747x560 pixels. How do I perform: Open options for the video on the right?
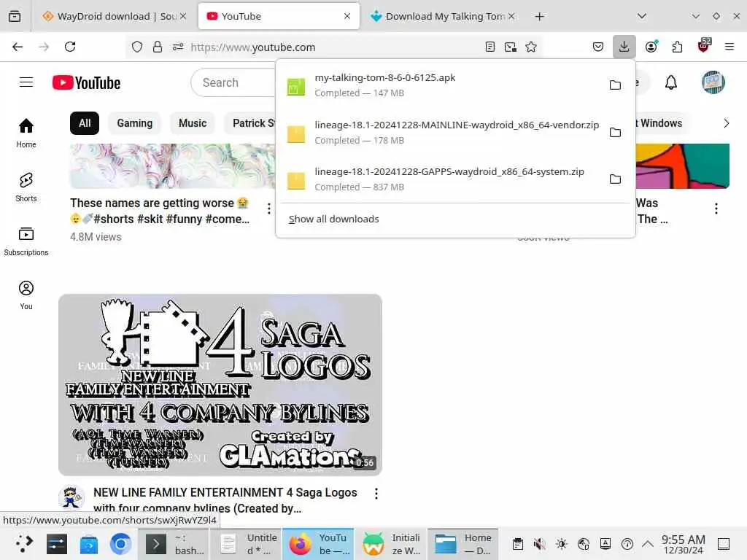[x=716, y=209]
